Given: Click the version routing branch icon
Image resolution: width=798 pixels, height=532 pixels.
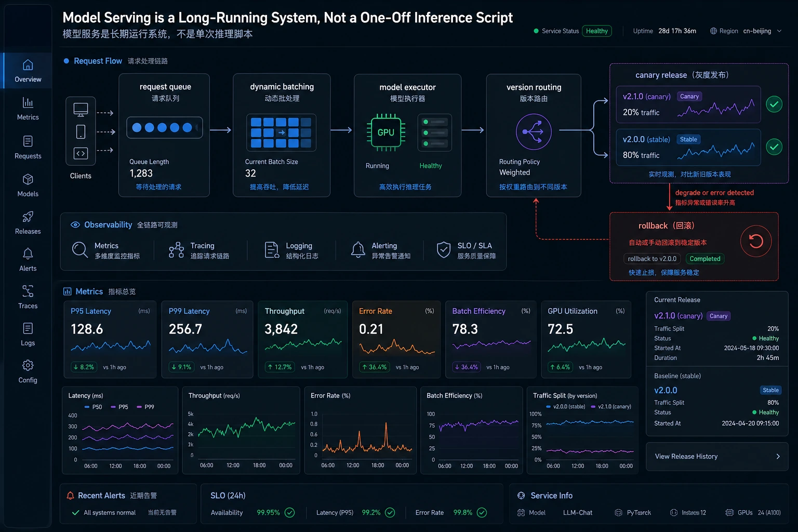Looking at the screenshot, I should pyautogui.click(x=534, y=132).
